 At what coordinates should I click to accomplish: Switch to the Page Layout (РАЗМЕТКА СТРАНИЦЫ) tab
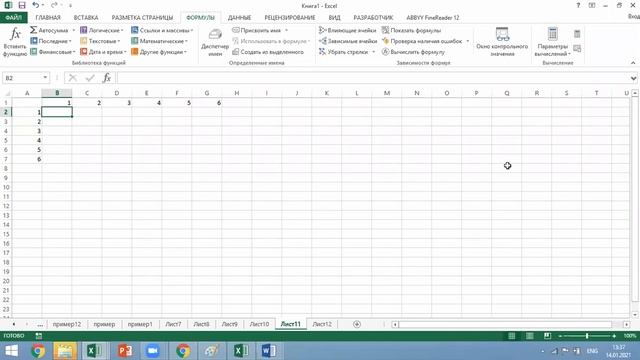pos(142,18)
